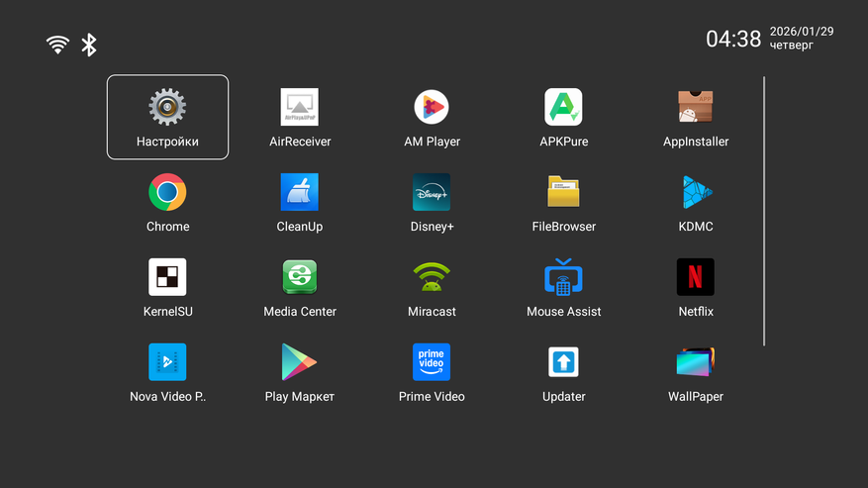Launch the WallPaper app
868x488 pixels.
[x=696, y=362]
